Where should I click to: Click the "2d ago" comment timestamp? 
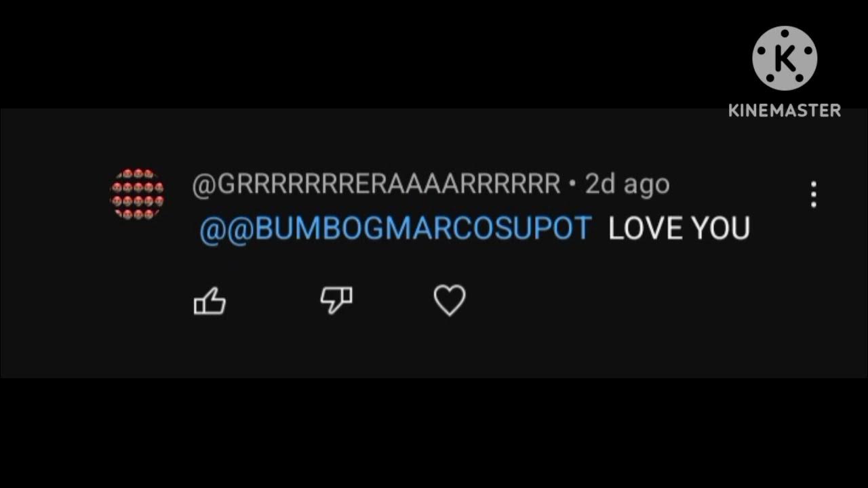[627, 184]
